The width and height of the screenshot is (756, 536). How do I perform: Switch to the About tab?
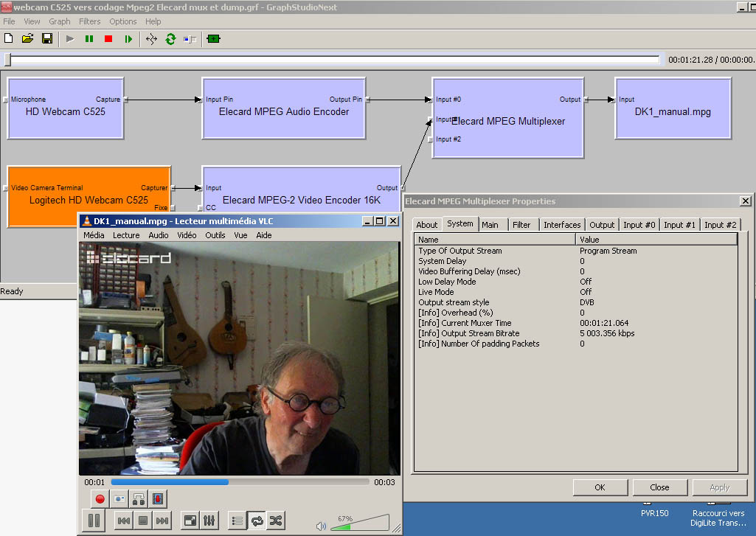coord(427,225)
